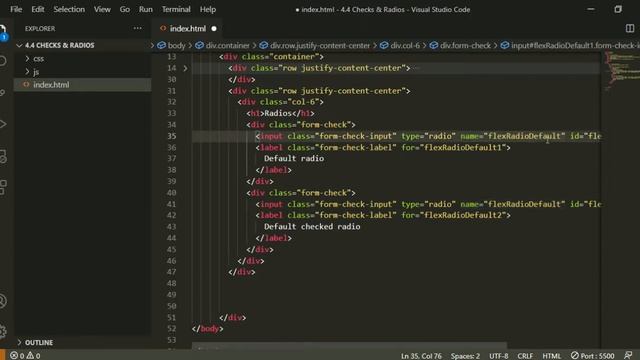Open the Help menu
Screen dimensions: 640x360
(x=208, y=9)
